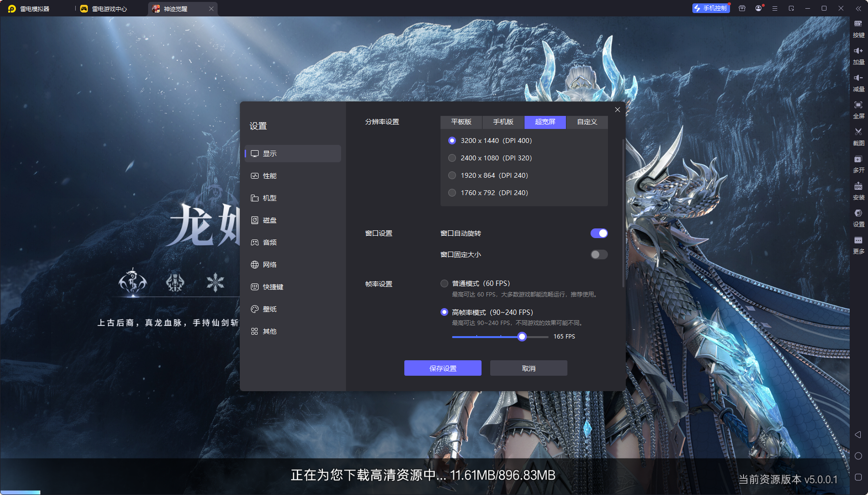Open 设置 in the right toolbar

coord(858,217)
